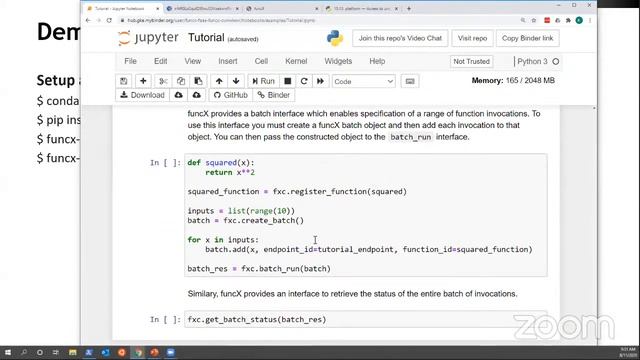Click Join this repo's Video Chat

[x=400, y=38]
